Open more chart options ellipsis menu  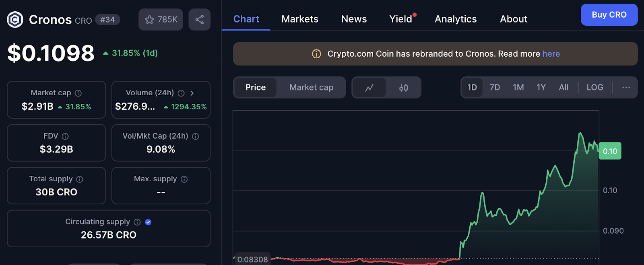pyautogui.click(x=626, y=88)
